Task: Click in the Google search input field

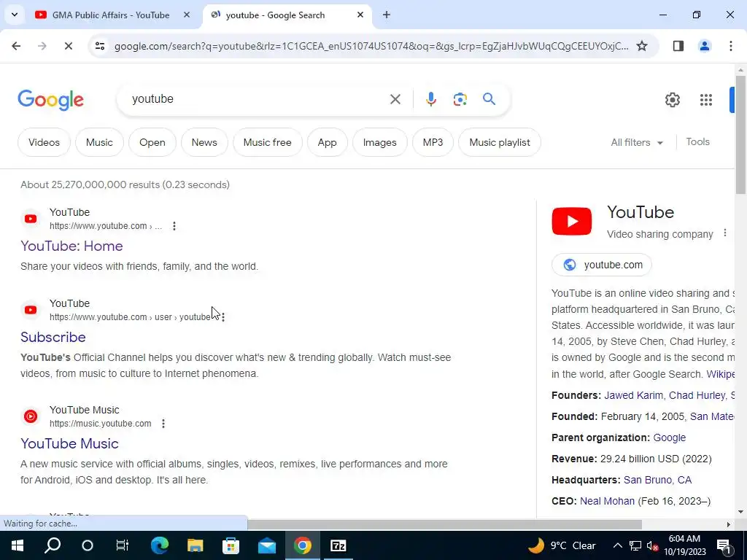Action: (x=258, y=99)
